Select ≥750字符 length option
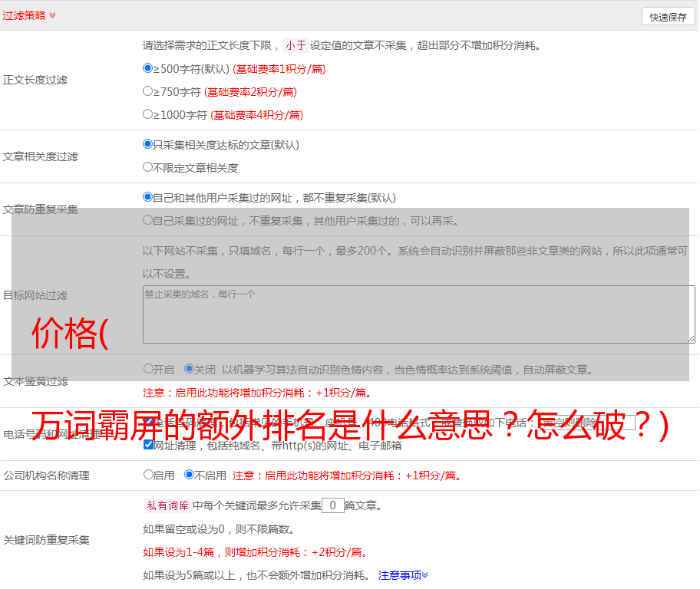Screen dimensions: 700x589 [x=147, y=91]
